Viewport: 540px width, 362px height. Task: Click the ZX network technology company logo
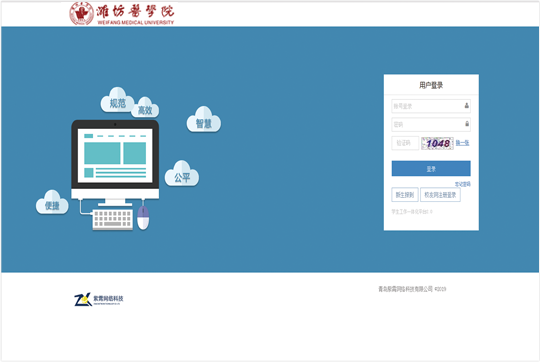click(x=99, y=299)
